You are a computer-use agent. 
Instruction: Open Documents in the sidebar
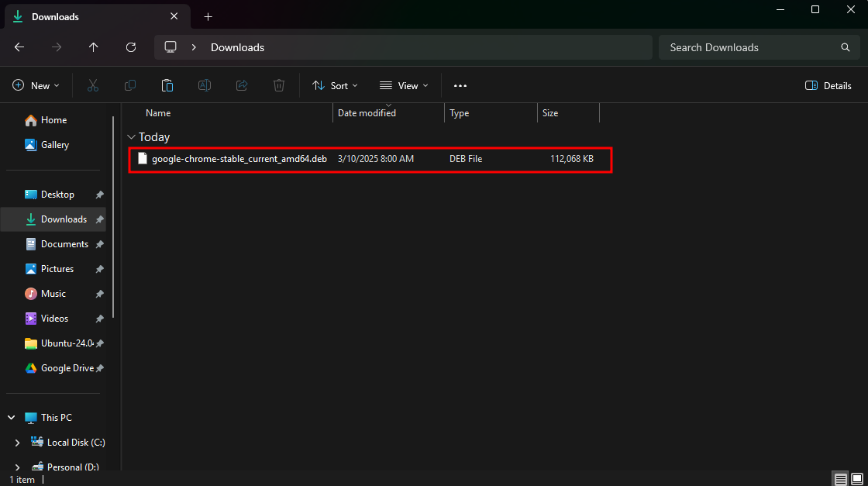[57, 244]
